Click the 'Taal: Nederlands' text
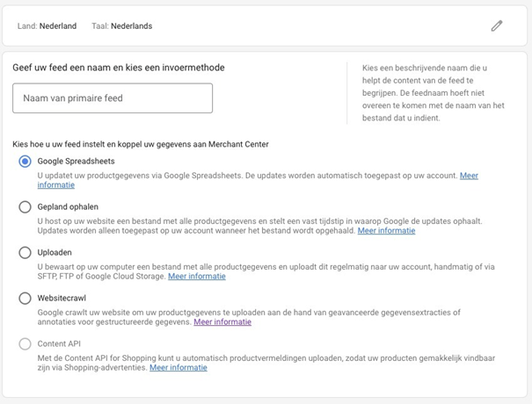The width and height of the screenshot is (532, 404). [x=121, y=26]
